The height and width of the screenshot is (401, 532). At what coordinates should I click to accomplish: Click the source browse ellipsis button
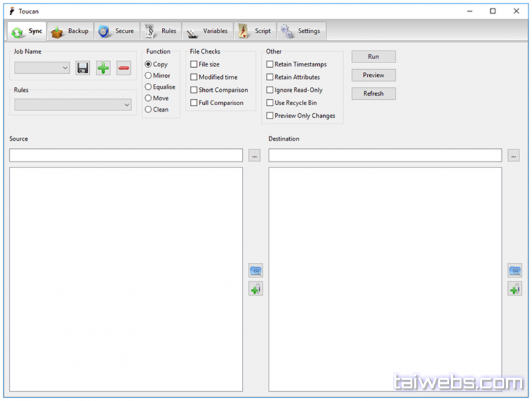pyautogui.click(x=255, y=156)
